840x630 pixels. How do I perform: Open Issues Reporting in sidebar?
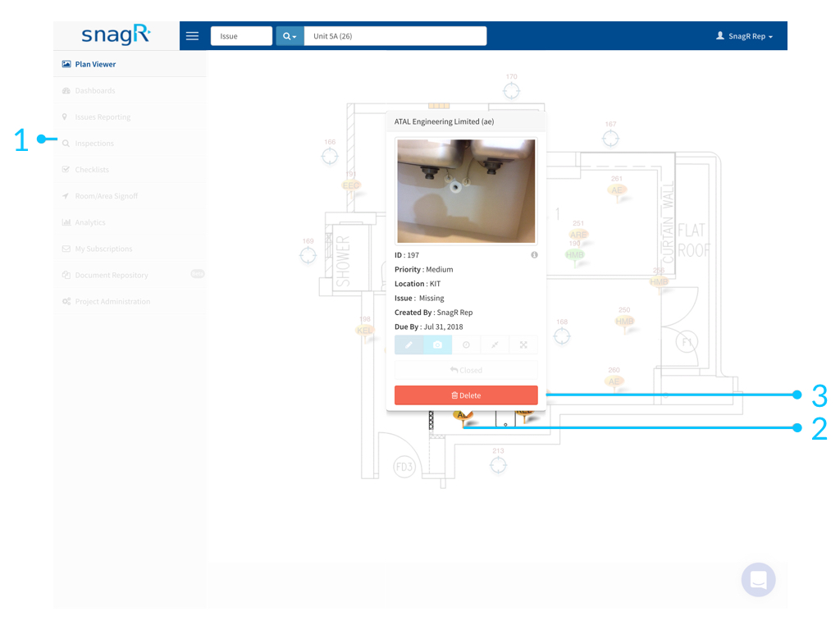tap(130, 116)
